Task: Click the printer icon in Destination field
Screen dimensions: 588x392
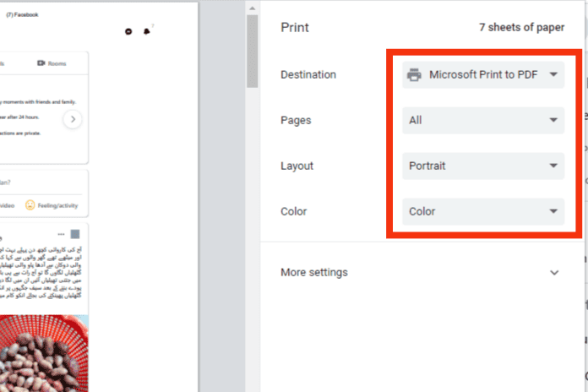Action: coord(414,74)
